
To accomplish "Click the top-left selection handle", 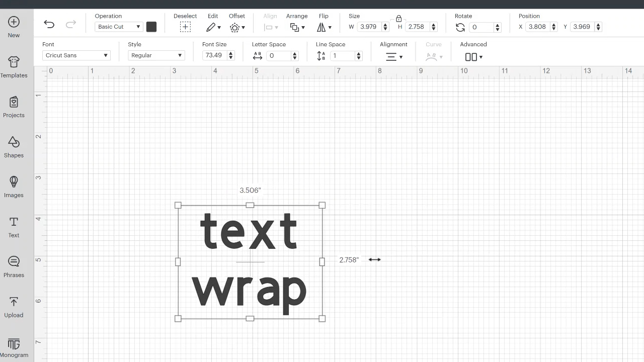I will click(178, 205).
